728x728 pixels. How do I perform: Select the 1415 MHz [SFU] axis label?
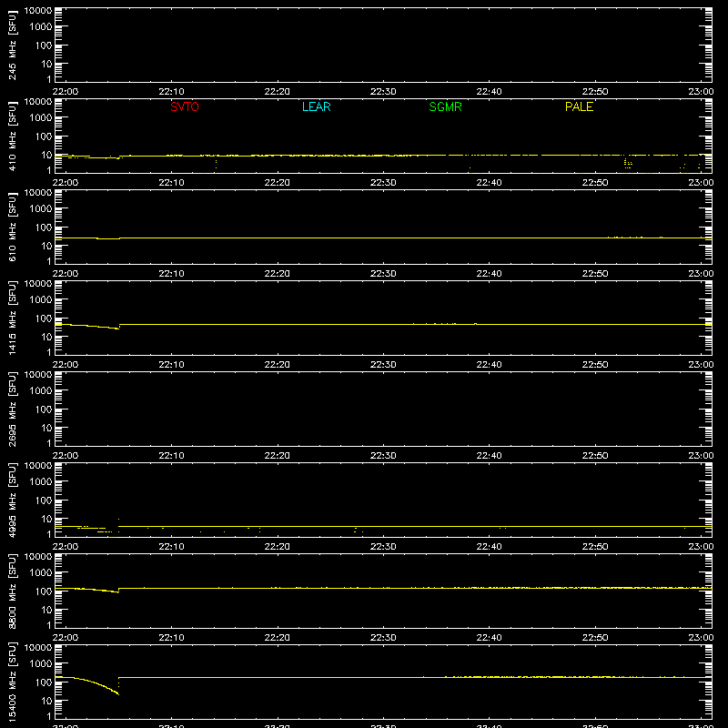tap(12, 318)
